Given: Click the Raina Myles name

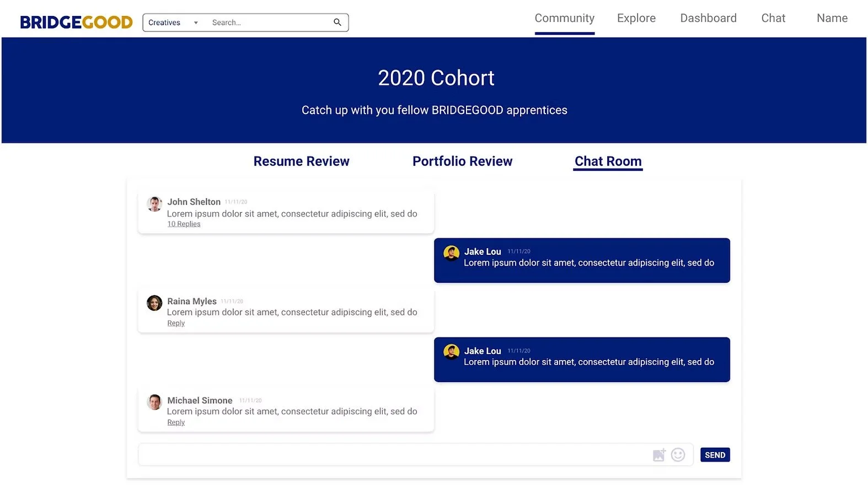Looking at the screenshot, I should 192,301.
